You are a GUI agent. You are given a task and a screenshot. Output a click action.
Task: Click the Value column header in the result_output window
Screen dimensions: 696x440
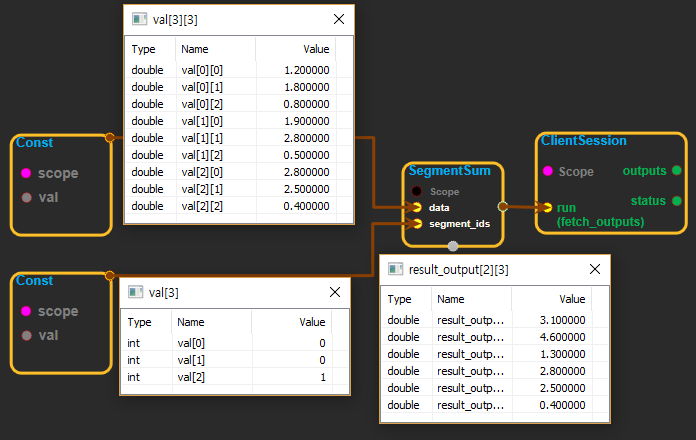(x=571, y=299)
